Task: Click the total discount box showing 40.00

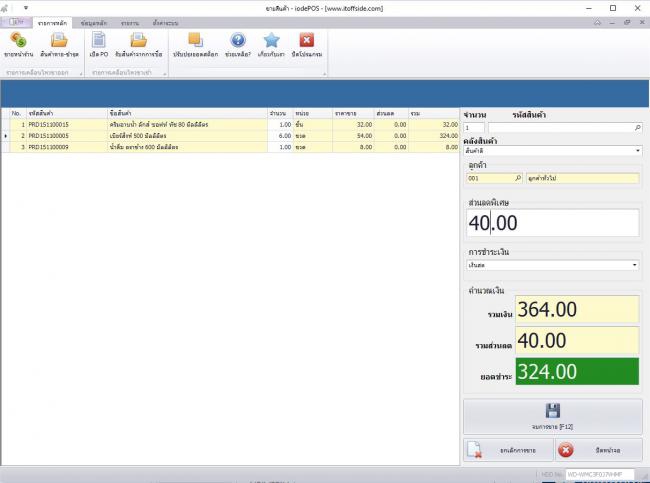Action: coord(577,340)
